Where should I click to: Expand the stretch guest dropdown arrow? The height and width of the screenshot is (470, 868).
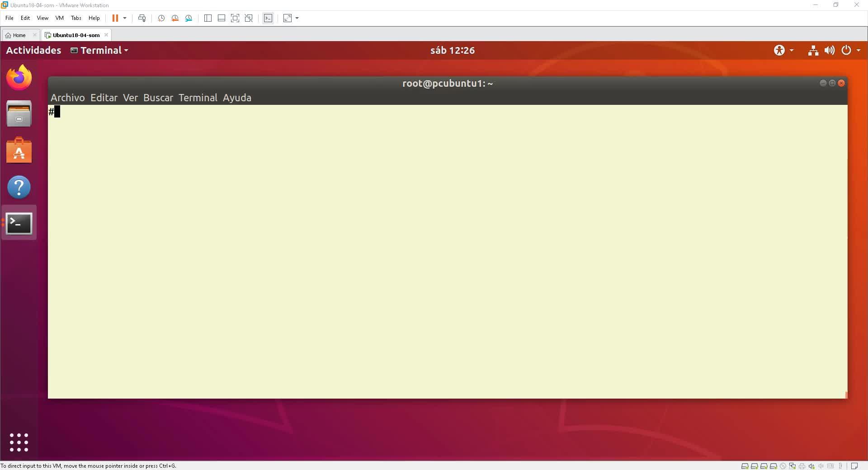tap(297, 18)
